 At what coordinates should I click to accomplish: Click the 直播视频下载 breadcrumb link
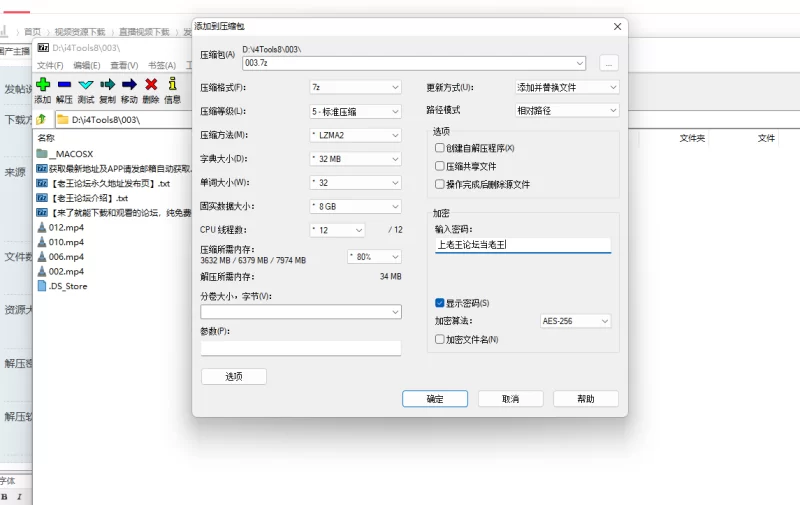pos(144,32)
